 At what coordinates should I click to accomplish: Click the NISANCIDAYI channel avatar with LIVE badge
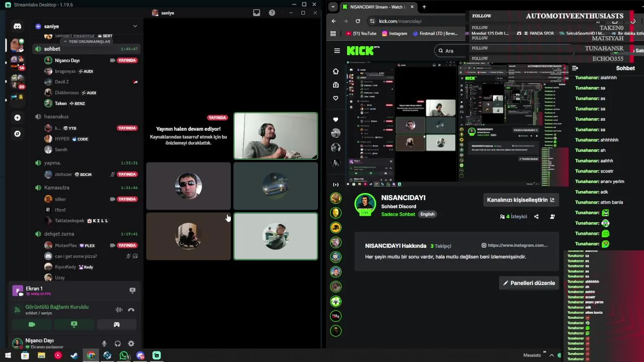click(x=365, y=205)
